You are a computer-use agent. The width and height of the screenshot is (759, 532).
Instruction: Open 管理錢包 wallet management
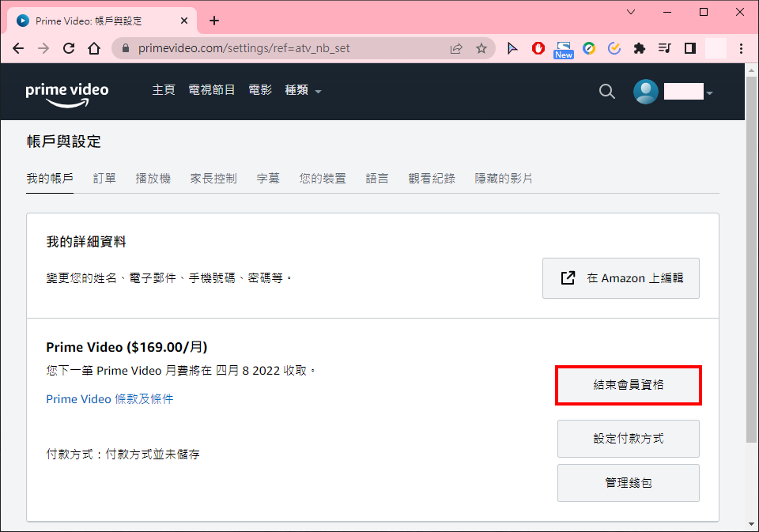pyautogui.click(x=629, y=483)
